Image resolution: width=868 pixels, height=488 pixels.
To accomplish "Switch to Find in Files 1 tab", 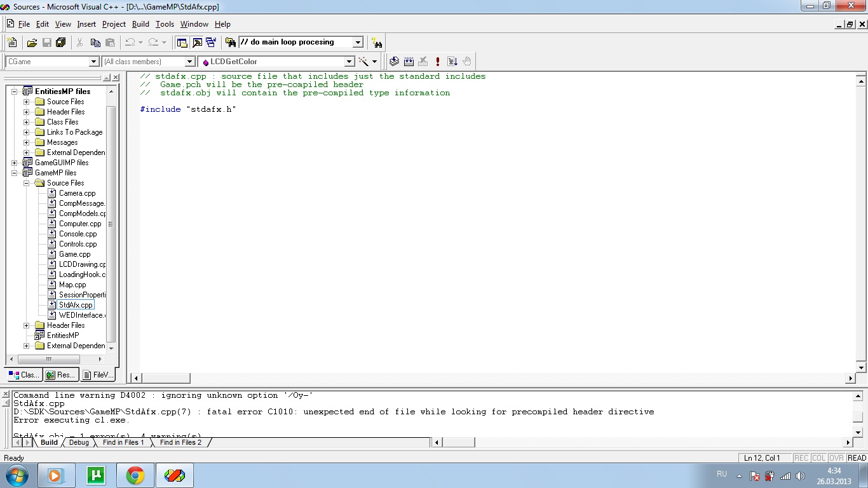I will tap(123, 442).
